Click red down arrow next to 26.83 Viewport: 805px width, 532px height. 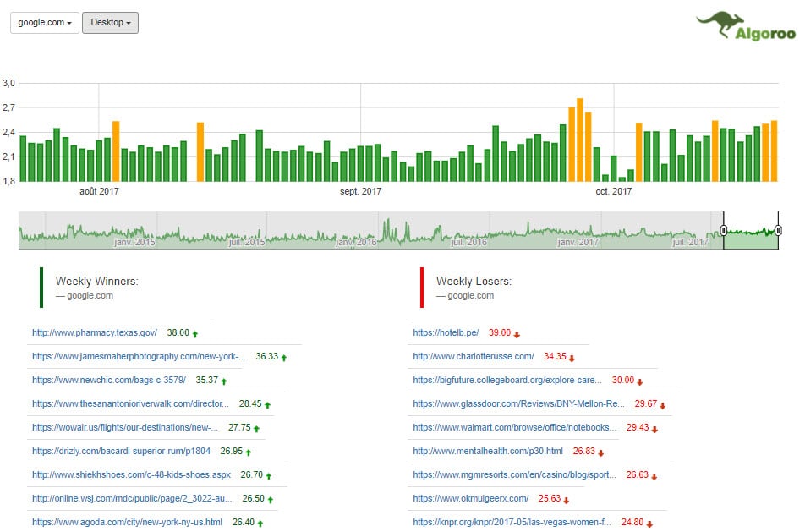(600, 452)
